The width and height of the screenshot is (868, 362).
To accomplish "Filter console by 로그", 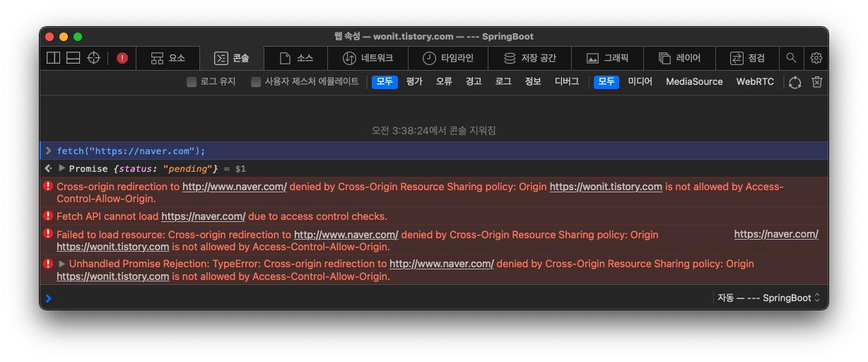I will click(x=503, y=82).
